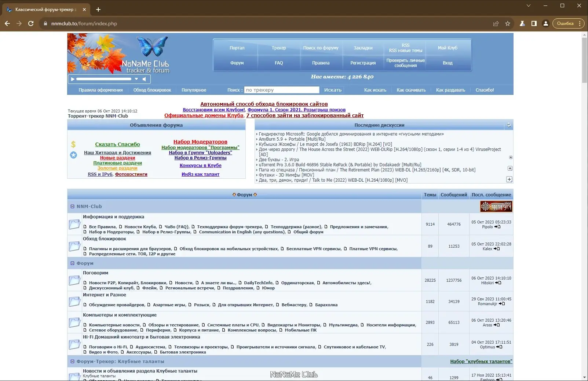
Task: Collapse the NNM-Club forum category
Action: point(73,207)
